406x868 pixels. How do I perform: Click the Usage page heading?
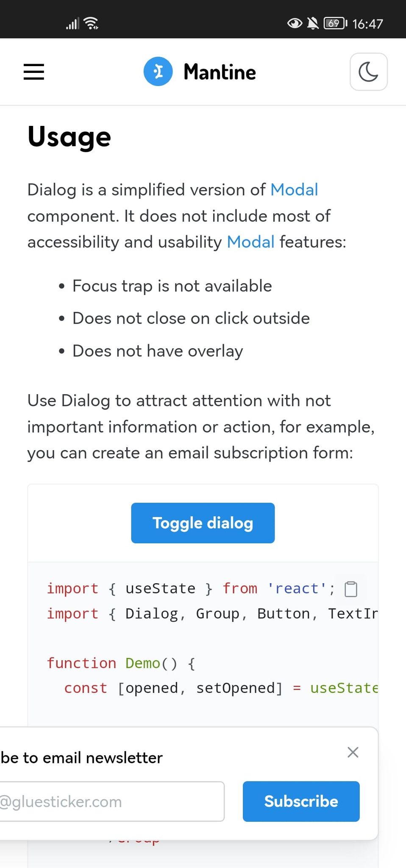click(69, 136)
